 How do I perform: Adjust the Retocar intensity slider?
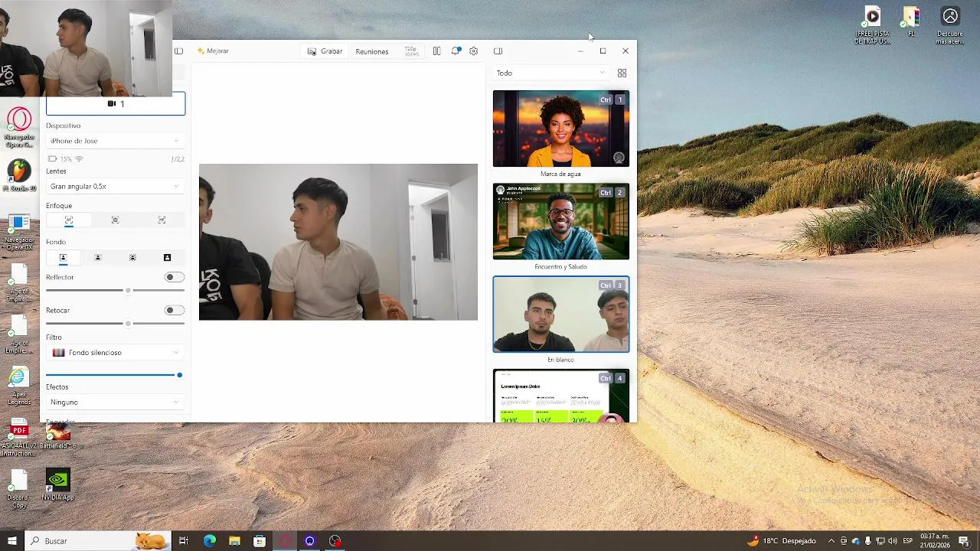coord(115,324)
